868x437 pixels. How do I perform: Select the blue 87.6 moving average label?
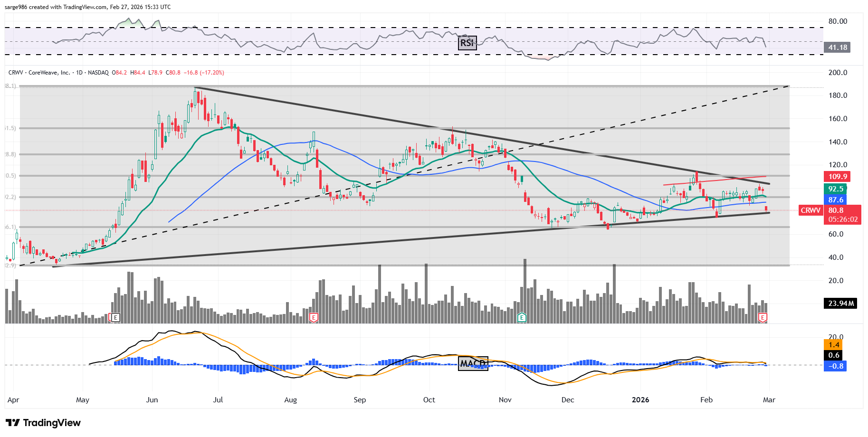tap(836, 200)
